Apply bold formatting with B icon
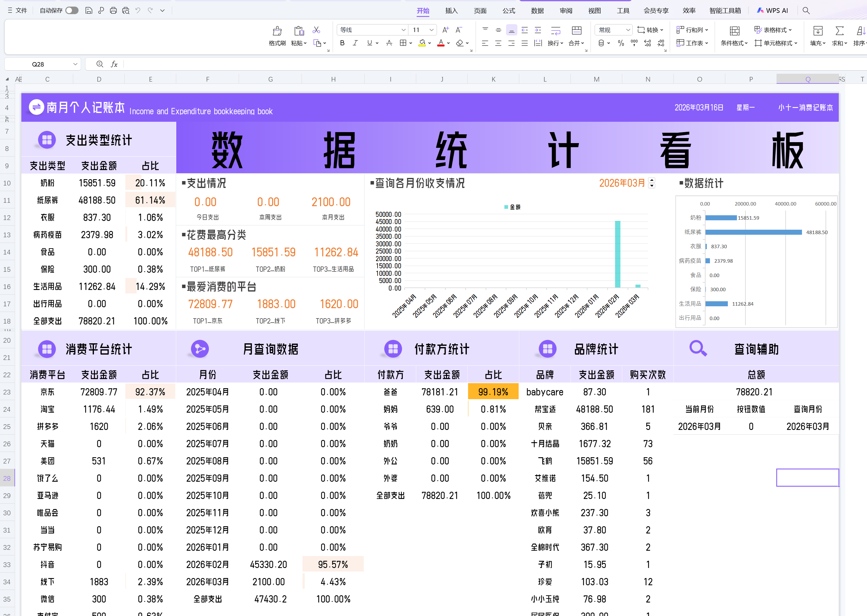Viewport: 867px width, 616px height. 342,43
